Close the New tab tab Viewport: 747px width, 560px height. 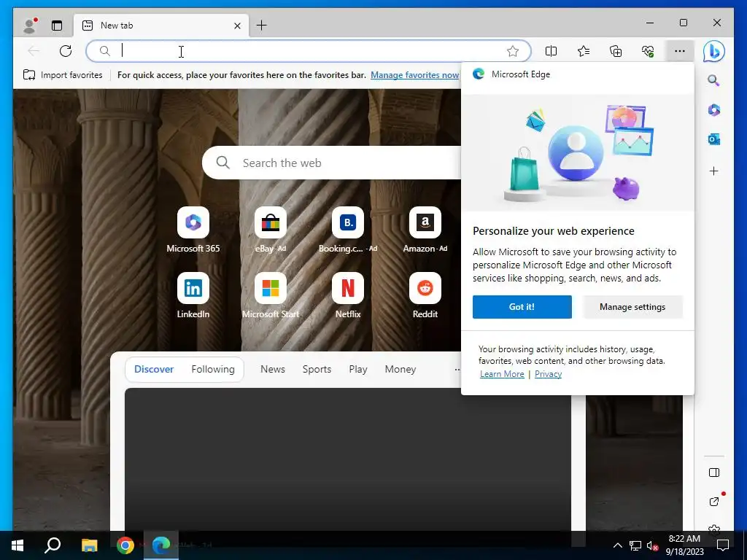(x=237, y=26)
